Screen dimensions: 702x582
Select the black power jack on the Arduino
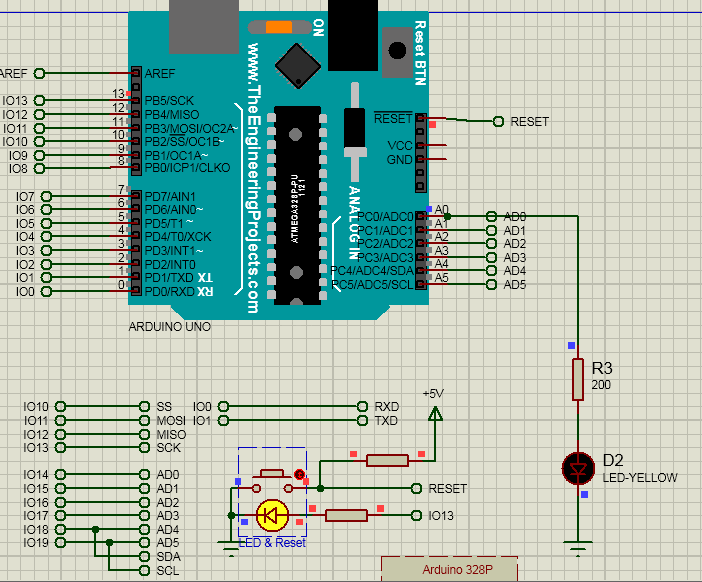click(353, 35)
